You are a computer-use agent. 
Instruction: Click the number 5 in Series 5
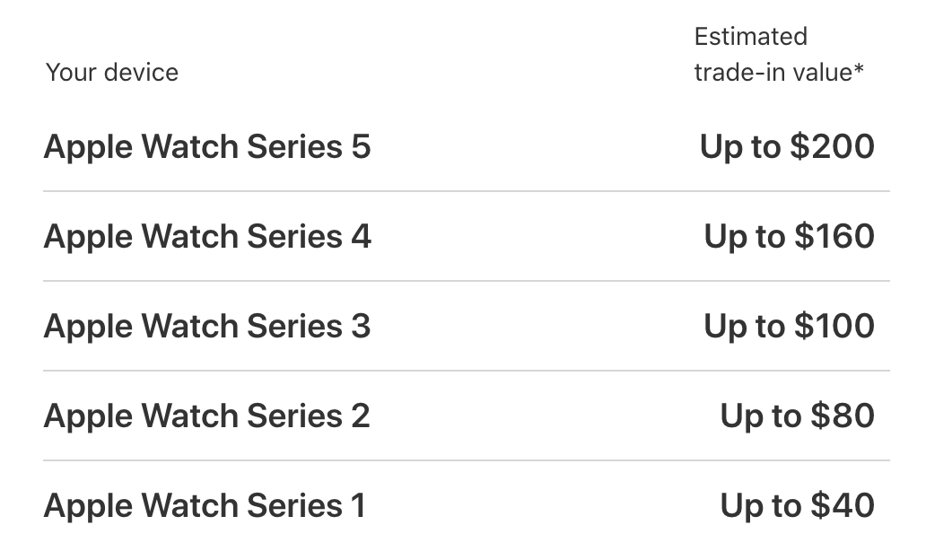pyautogui.click(x=361, y=146)
